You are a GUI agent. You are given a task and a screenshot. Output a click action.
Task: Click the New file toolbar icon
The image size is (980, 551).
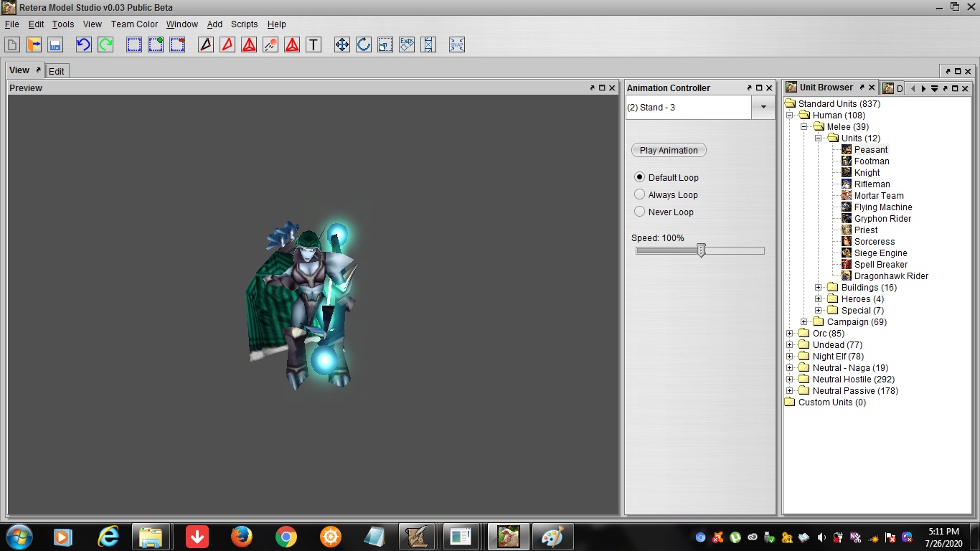tap(12, 44)
